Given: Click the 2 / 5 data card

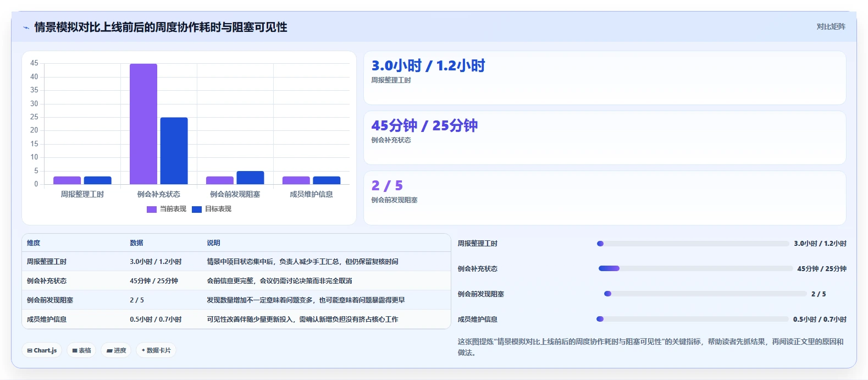Looking at the screenshot, I should click(x=605, y=198).
